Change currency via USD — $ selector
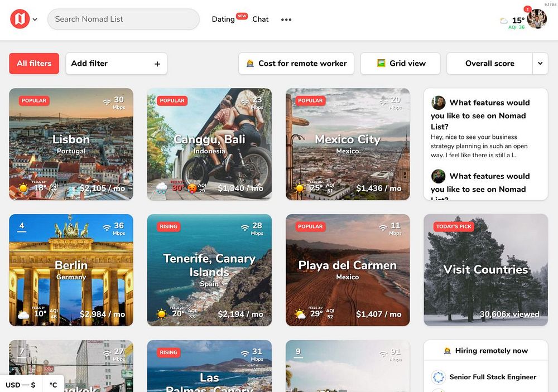This screenshot has height=392, width=558. [21, 385]
